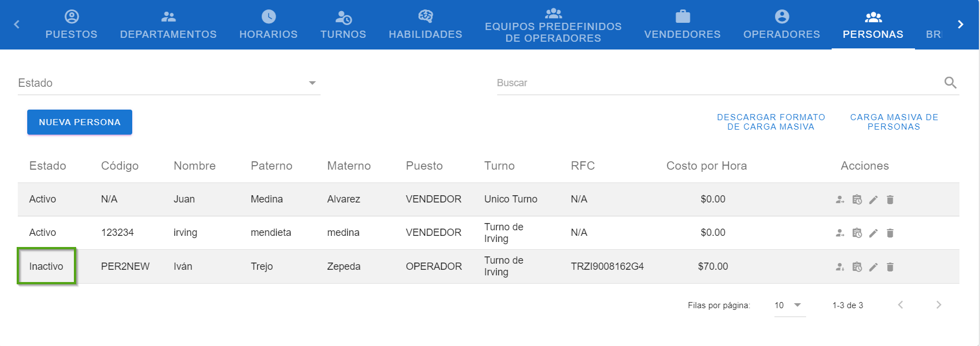Click pencil edit icon for Juan Medina
The width and height of the screenshot is (980, 346).
click(873, 200)
